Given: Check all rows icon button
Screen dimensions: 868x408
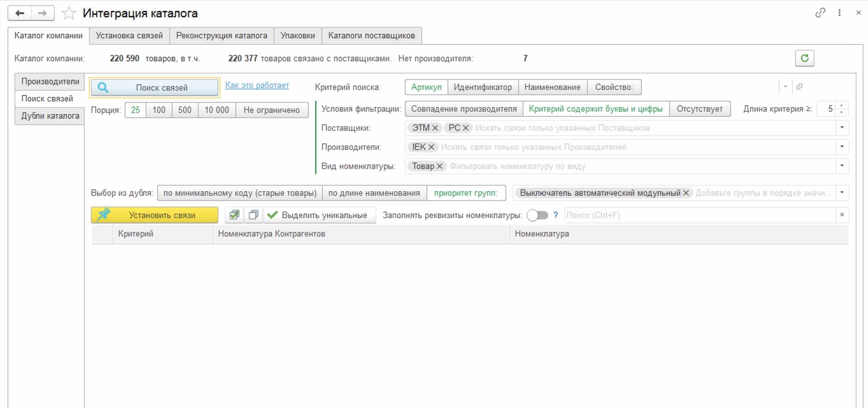Looking at the screenshot, I should coord(234,215).
